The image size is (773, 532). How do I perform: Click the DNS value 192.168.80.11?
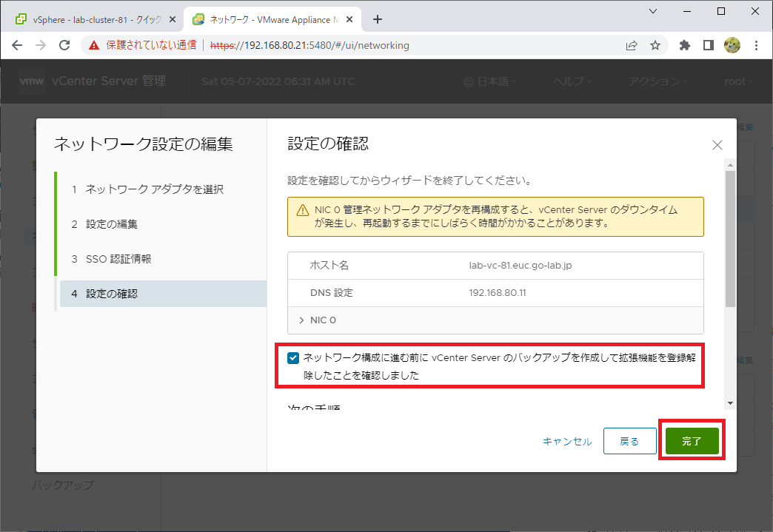(498, 293)
